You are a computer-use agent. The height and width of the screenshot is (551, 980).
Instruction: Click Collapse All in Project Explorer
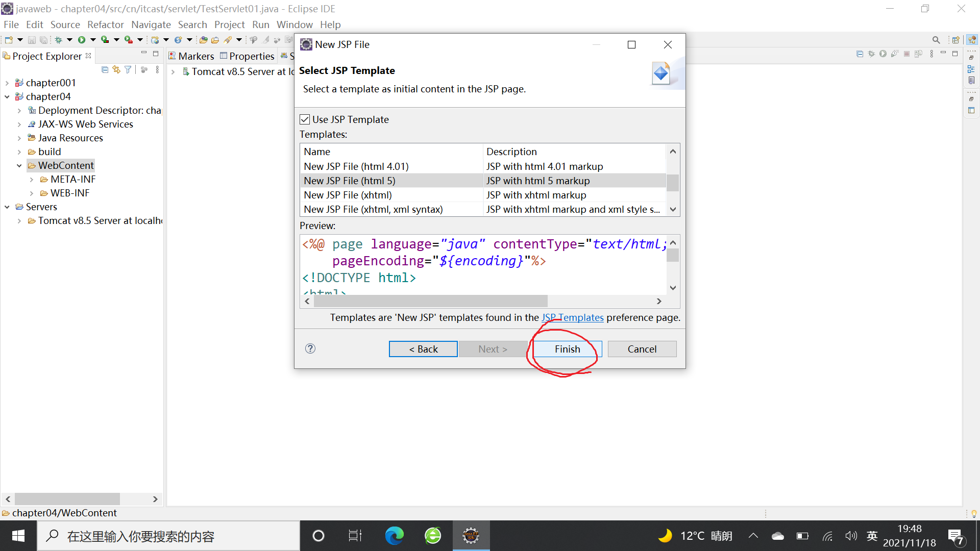click(x=105, y=70)
